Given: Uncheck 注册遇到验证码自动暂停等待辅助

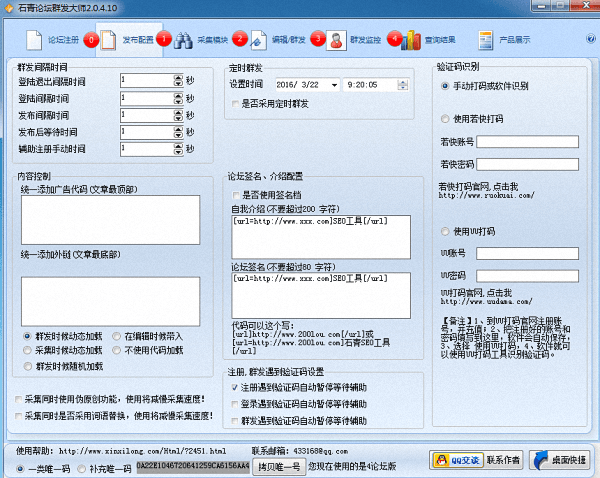Looking at the screenshot, I should point(235,386).
